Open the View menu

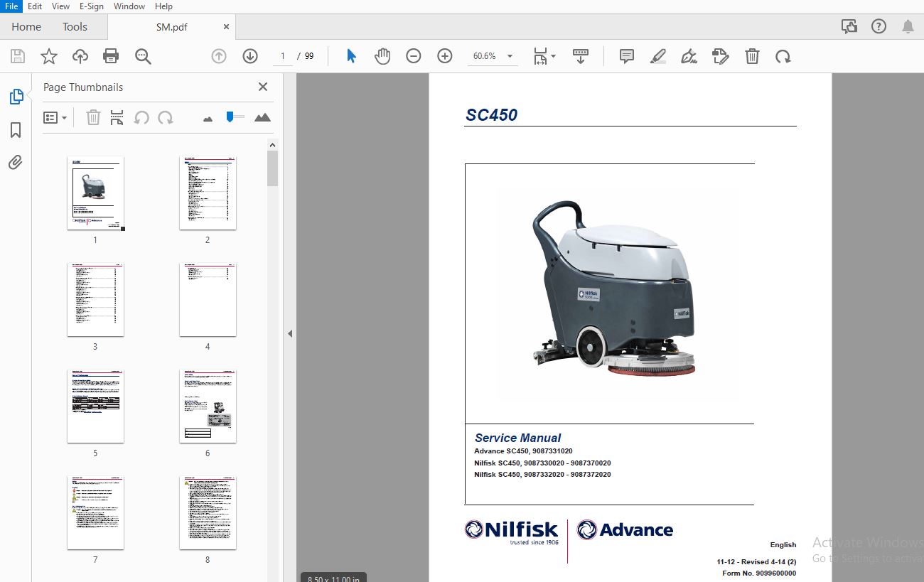click(x=61, y=6)
